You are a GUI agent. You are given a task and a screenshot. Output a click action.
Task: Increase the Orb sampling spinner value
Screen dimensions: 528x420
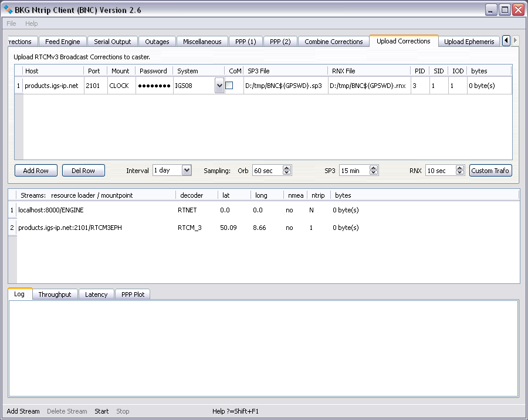[287, 168]
